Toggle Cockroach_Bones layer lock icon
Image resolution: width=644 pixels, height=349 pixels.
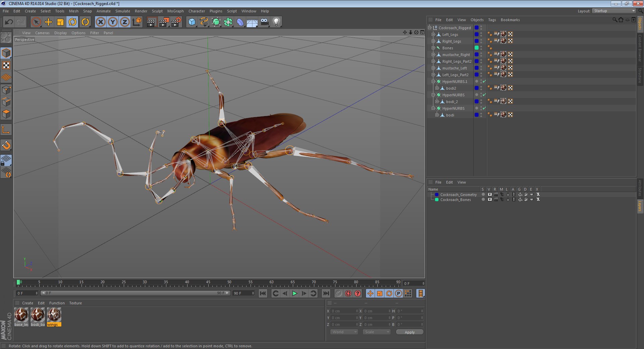click(508, 200)
